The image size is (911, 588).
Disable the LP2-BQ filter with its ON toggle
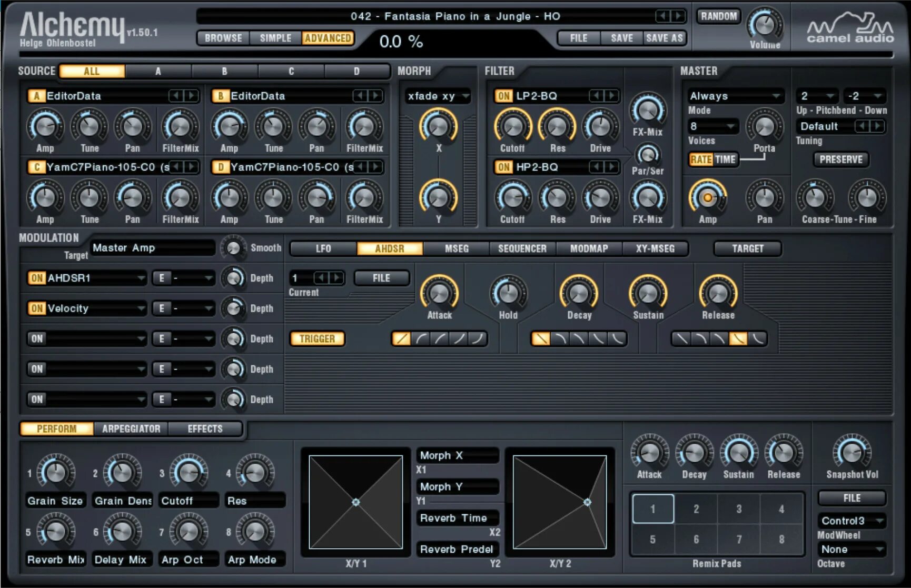click(503, 96)
